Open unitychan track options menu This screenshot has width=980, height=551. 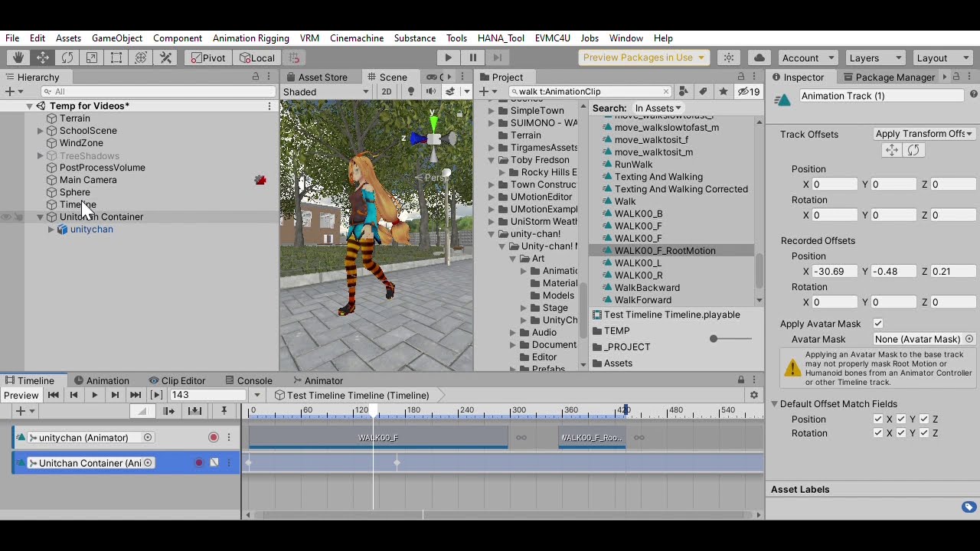(x=229, y=438)
